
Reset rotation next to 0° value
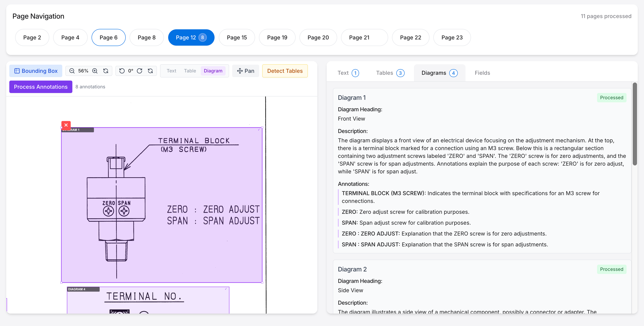pos(150,71)
